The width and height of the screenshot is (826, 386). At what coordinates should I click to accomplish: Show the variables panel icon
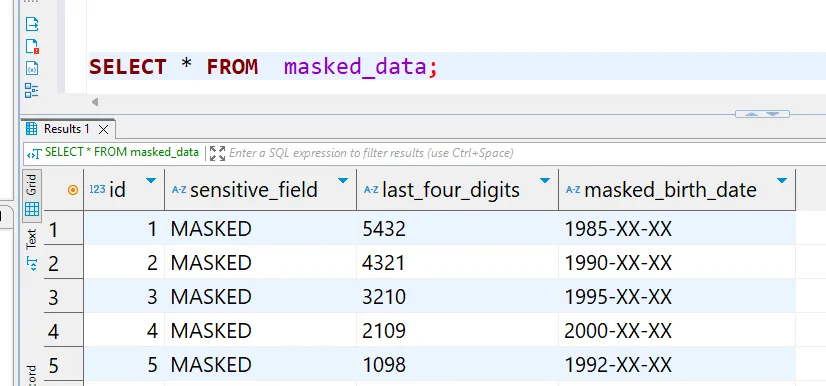click(32, 68)
